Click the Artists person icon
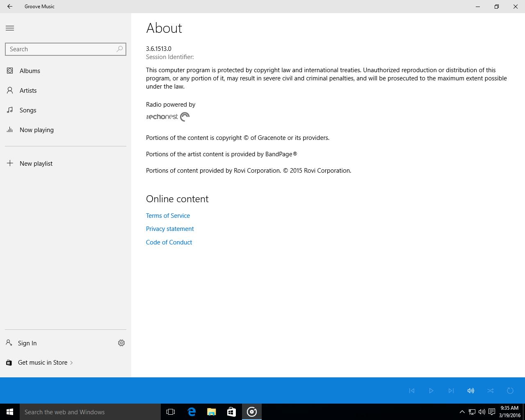The height and width of the screenshot is (420, 525). [x=10, y=90]
